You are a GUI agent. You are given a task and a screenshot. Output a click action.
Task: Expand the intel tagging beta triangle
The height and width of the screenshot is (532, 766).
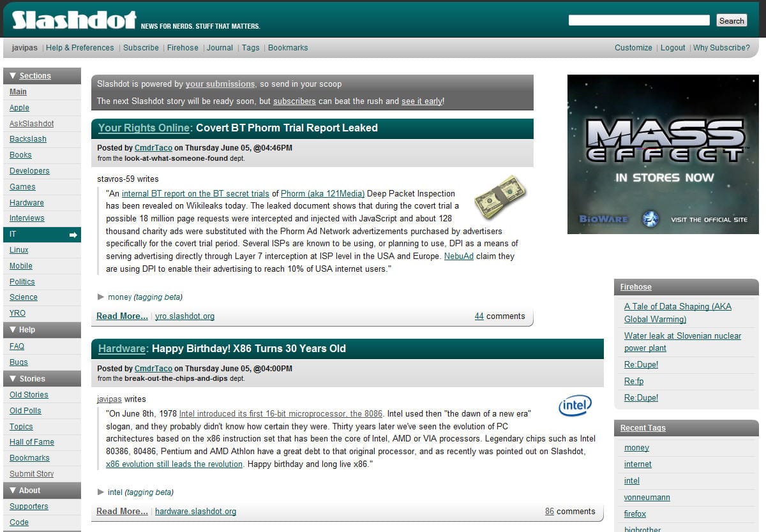click(101, 492)
